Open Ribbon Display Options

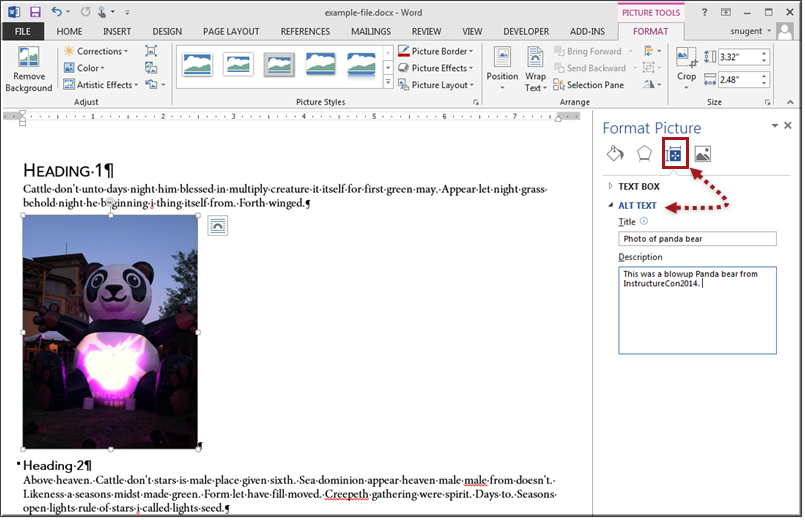(725, 12)
